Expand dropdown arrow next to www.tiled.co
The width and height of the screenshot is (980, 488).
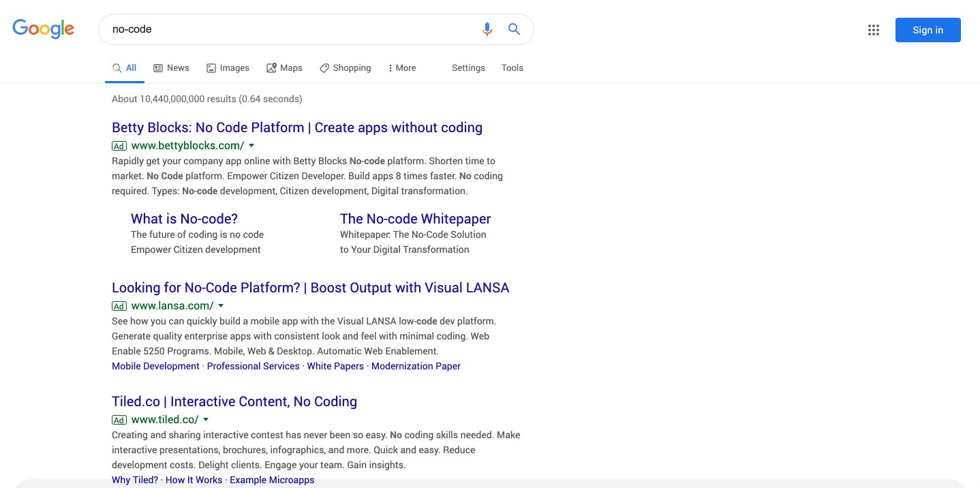206,420
